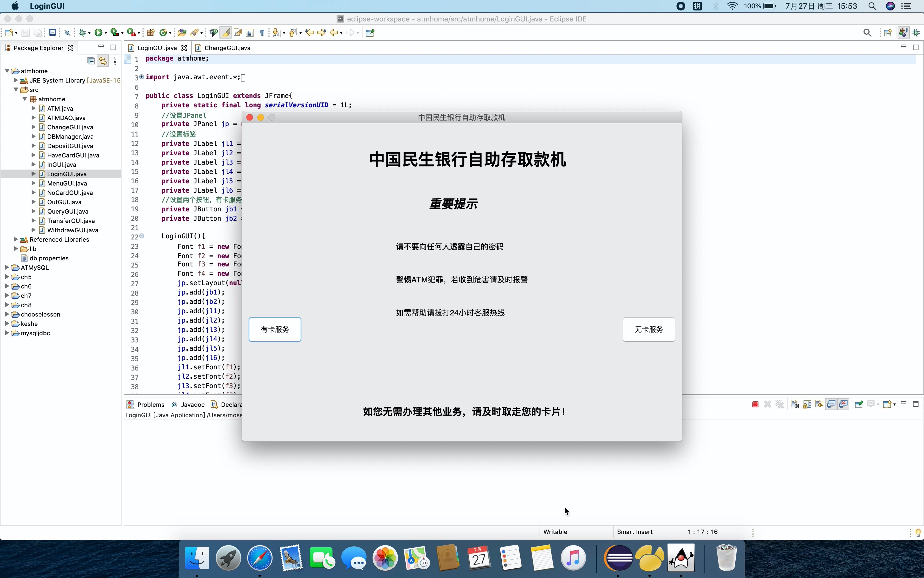Expand JRE System Library node

pyautogui.click(x=16, y=80)
